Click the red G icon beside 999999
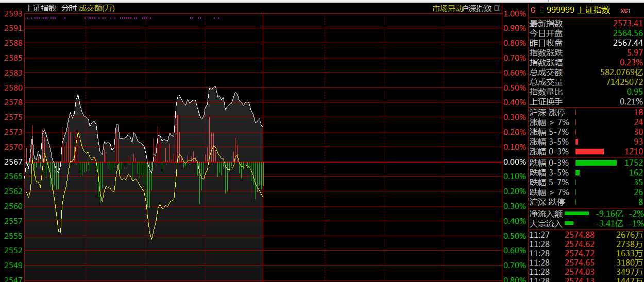 click(533, 10)
